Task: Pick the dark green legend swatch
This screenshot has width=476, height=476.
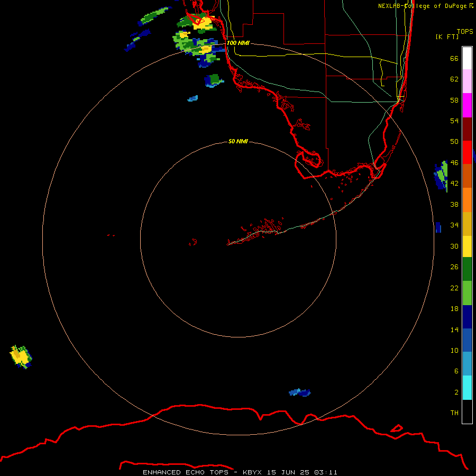Action: 467,269
